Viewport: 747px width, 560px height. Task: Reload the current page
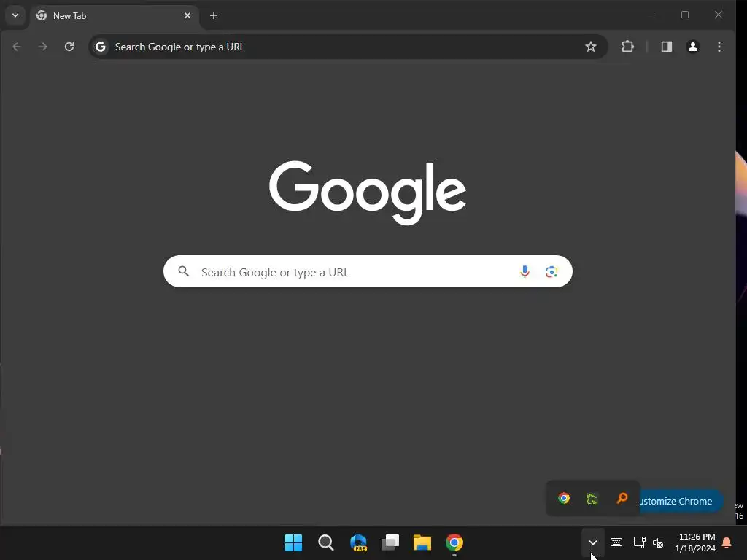pyautogui.click(x=69, y=47)
